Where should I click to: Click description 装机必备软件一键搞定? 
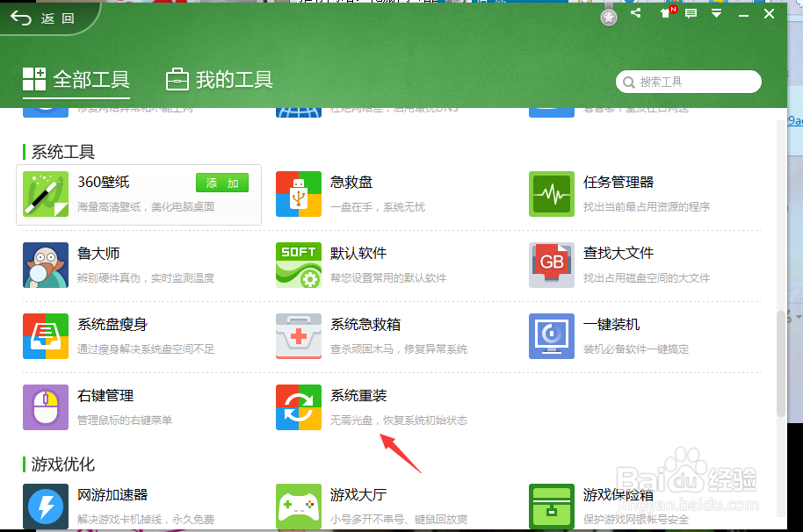click(636, 349)
